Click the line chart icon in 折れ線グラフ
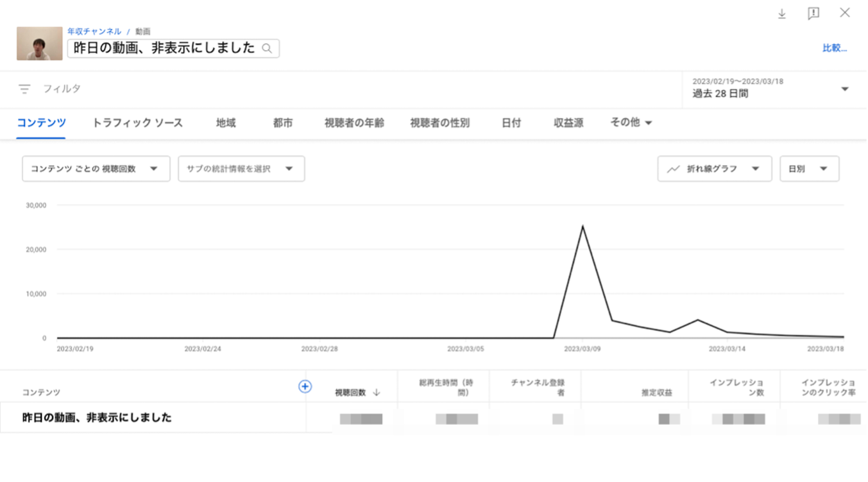Viewport: 868px width, 482px height. coord(673,169)
